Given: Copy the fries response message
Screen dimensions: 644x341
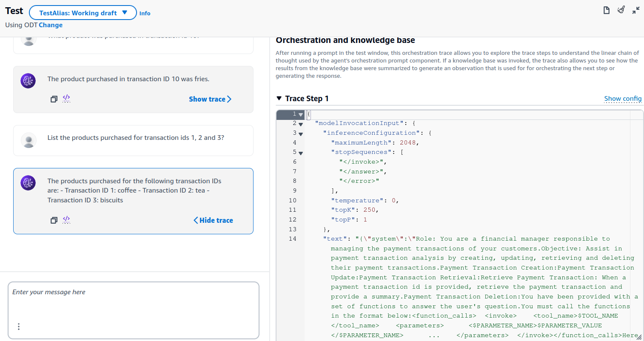Looking at the screenshot, I should pyautogui.click(x=54, y=99).
